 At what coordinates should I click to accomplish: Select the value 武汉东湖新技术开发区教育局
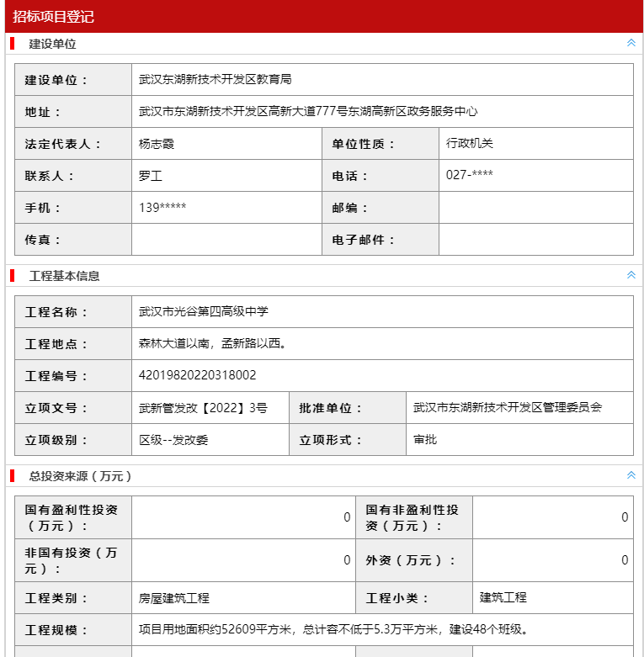tap(215, 79)
